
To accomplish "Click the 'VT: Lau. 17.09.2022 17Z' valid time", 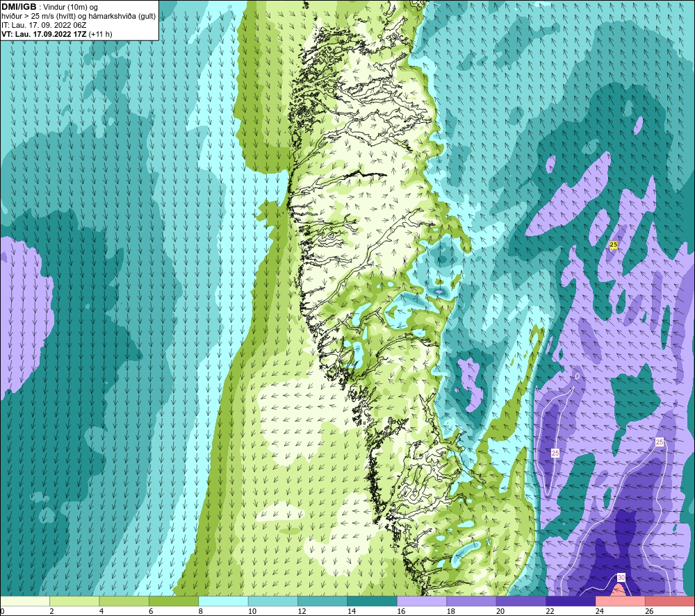I will (44, 34).
